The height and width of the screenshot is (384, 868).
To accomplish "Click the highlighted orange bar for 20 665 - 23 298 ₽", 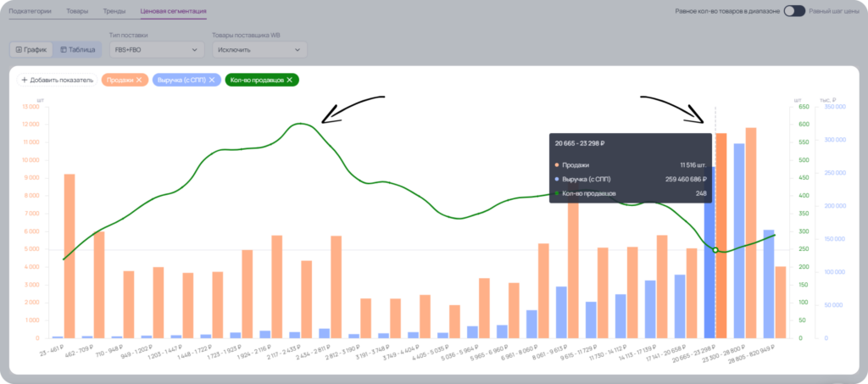I will click(x=721, y=236).
